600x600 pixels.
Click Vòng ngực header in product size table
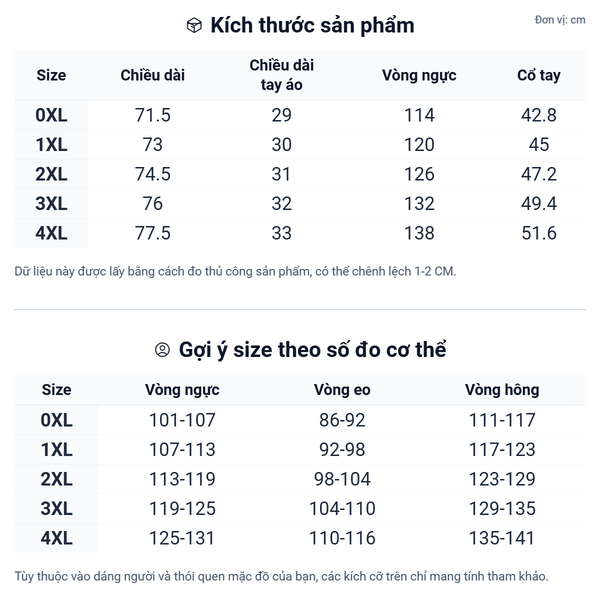click(419, 75)
